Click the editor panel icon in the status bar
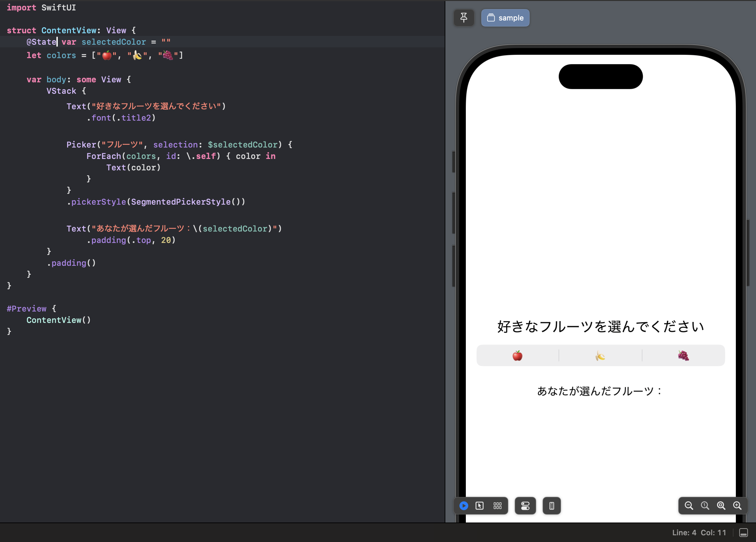Viewport: 756px width, 542px height. (744, 533)
